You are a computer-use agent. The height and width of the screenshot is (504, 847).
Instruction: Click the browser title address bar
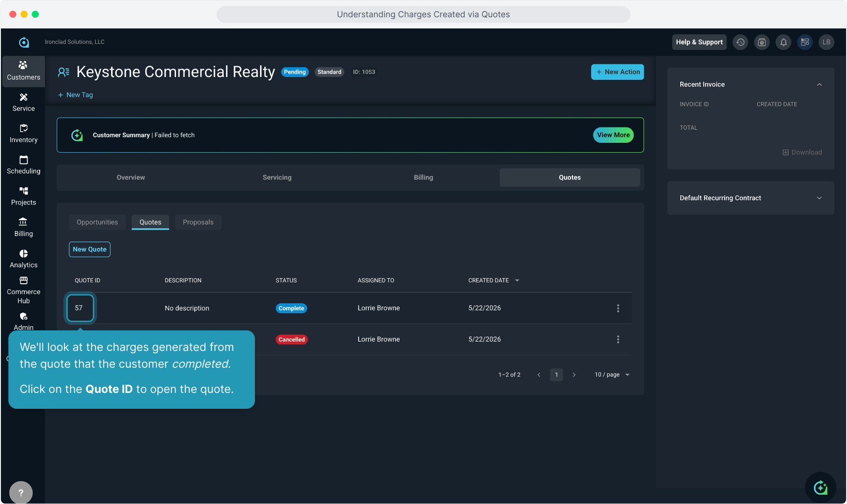[423, 14]
